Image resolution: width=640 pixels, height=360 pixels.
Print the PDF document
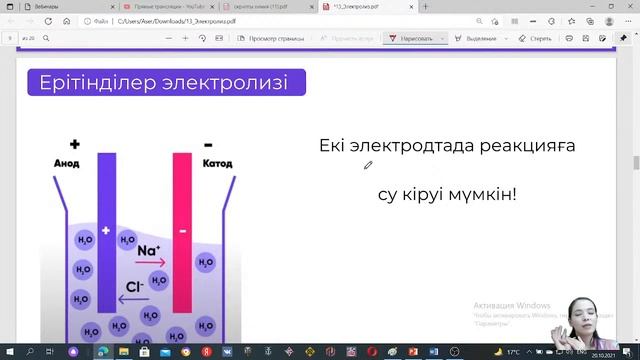(569, 38)
